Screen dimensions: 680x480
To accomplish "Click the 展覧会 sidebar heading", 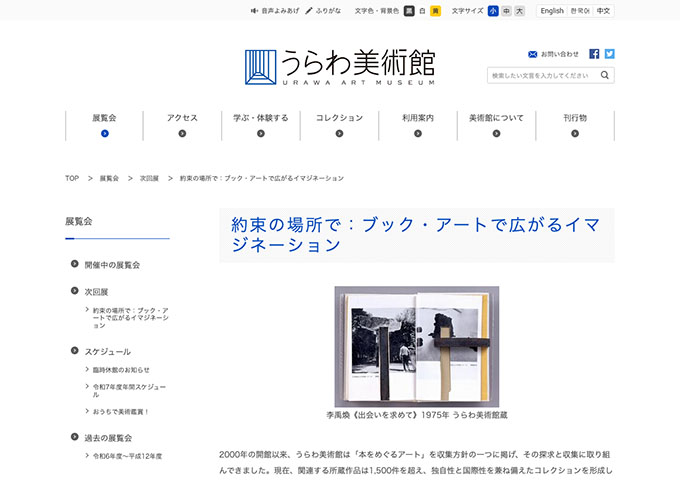I will (78, 222).
